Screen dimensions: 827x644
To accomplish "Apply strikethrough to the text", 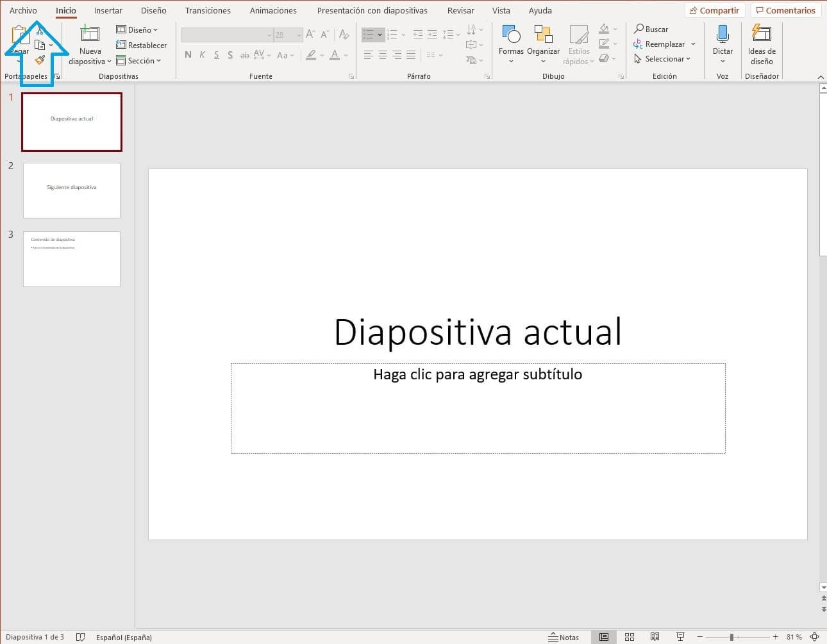I will pos(244,55).
